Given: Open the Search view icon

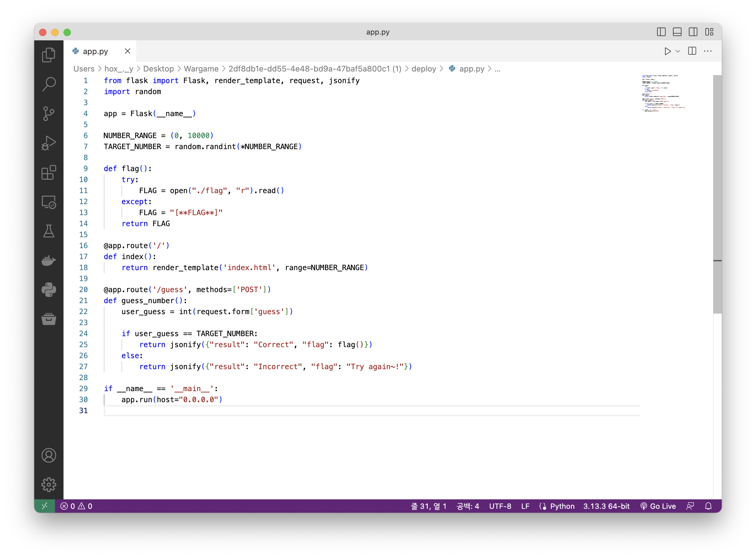Looking at the screenshot, I should [49, 84].
